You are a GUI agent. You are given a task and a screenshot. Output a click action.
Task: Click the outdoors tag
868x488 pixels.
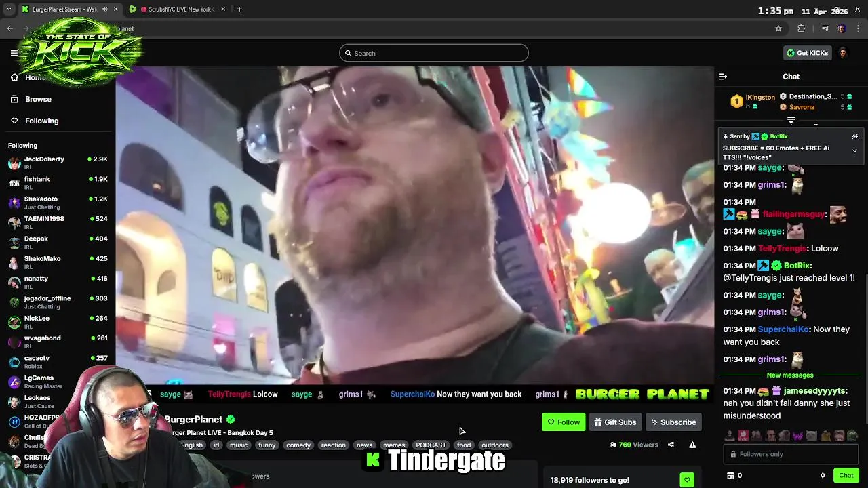tap(495, 445)
